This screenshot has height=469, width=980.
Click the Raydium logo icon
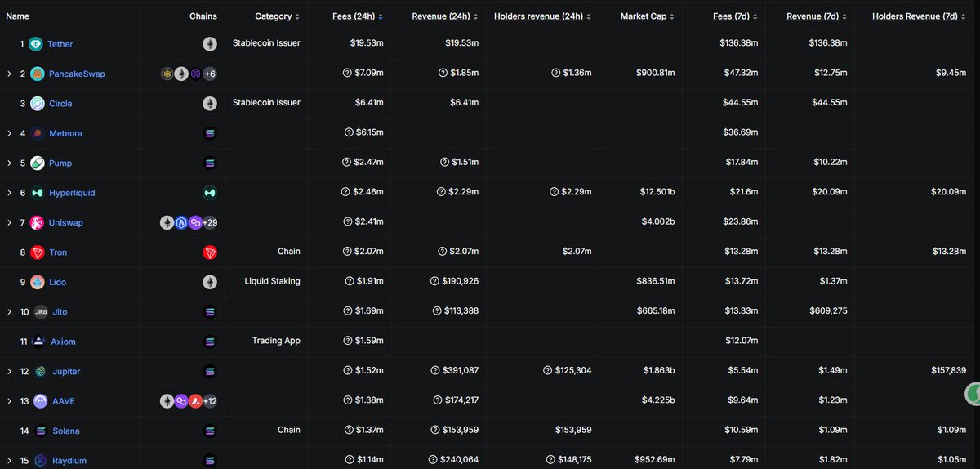click(42, 461)
